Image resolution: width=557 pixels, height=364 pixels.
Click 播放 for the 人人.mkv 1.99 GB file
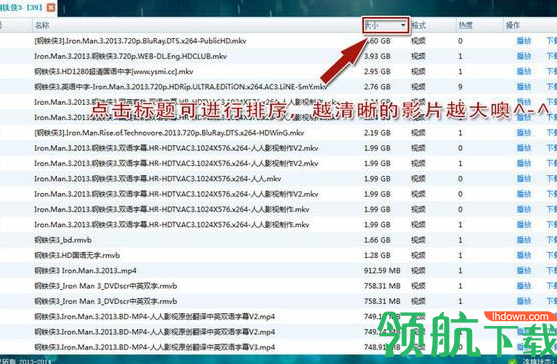524,179
